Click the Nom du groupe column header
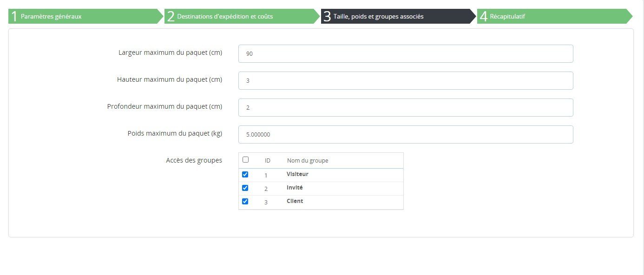This screenshot has height=275, width=644. [308, 161]
